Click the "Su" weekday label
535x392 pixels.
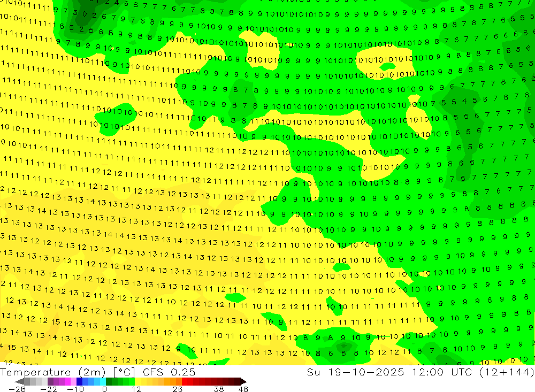[313, 372]
